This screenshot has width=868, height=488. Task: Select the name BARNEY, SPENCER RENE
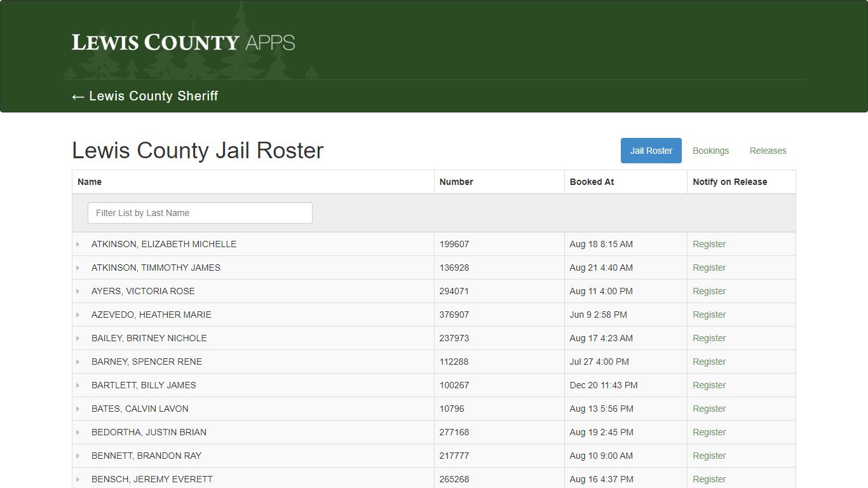click(147, 362)
